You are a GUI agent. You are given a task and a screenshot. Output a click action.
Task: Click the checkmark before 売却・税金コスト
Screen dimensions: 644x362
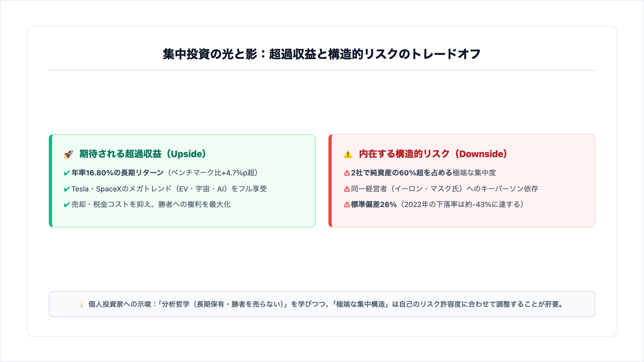click(67, 205)
